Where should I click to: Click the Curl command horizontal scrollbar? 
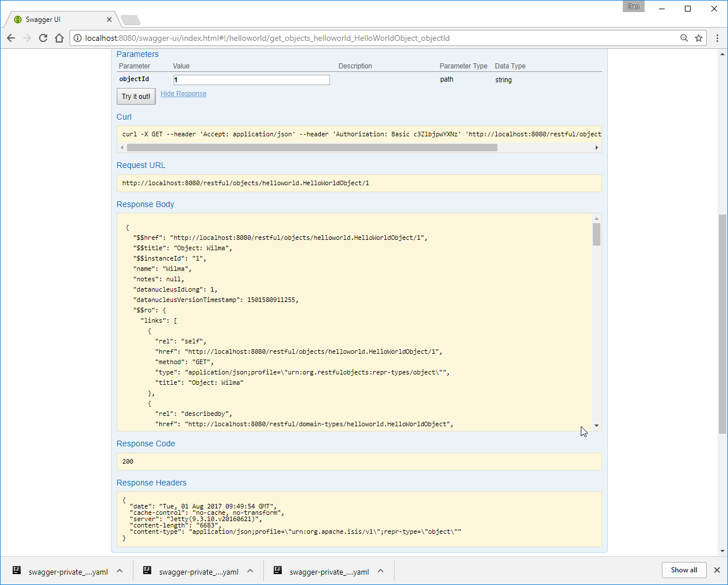[x=312, y=148]
